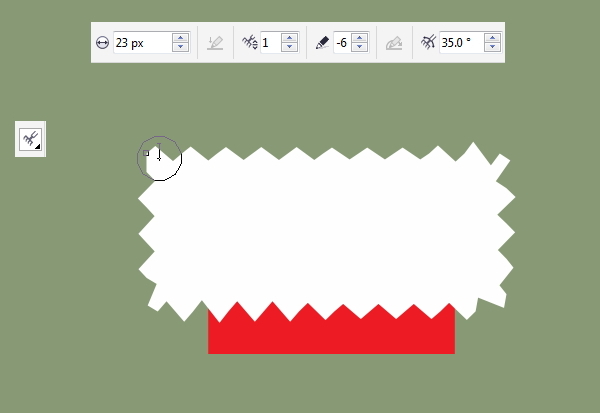The image size is (600, 413).
Task: Click the dryout pen icon
Action: pyautogui.click(x=322, y=42)
